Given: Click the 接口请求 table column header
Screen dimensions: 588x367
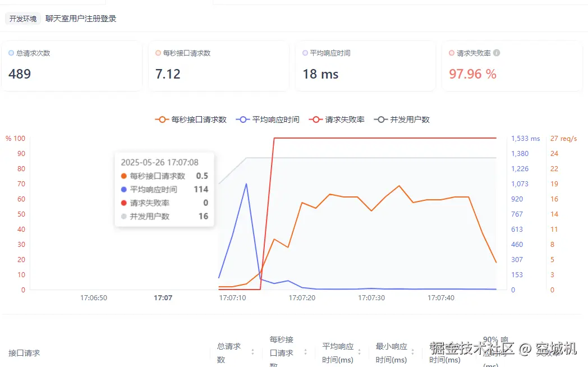Looking at the screenshot, I should click(24, 353).
